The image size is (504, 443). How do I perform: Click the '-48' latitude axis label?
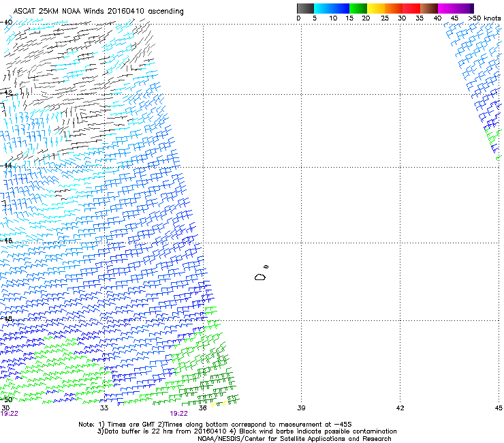(x=6, y=318)
